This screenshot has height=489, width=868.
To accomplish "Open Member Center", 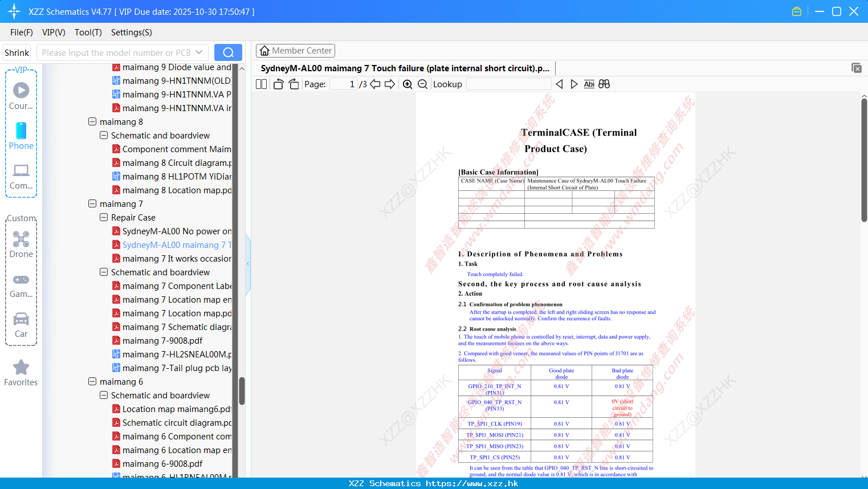I will [295, 51].
